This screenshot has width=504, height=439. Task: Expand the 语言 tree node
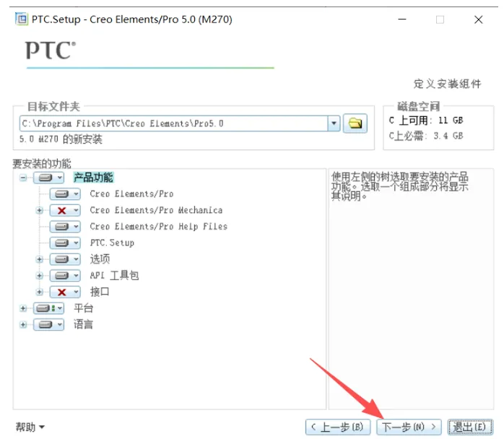tap(23, 325)
